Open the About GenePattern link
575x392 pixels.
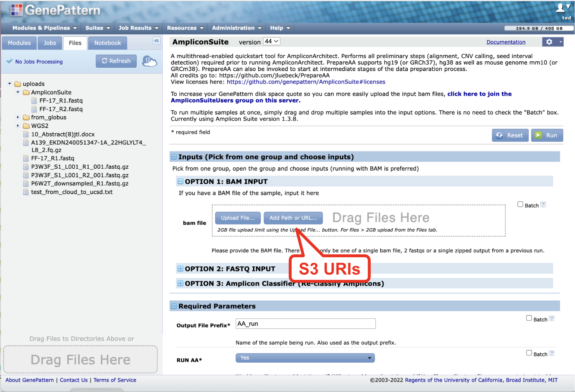30,380
